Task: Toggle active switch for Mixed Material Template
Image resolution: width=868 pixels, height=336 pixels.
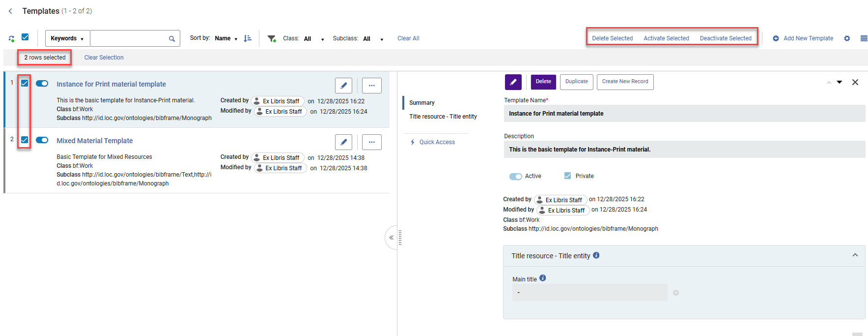Action: click(x=42, y=140)
